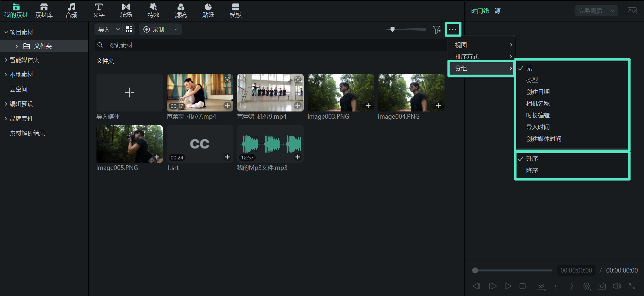Open the 素材库 stock media tab
The image size is (644, 296).
pos(44,11)
